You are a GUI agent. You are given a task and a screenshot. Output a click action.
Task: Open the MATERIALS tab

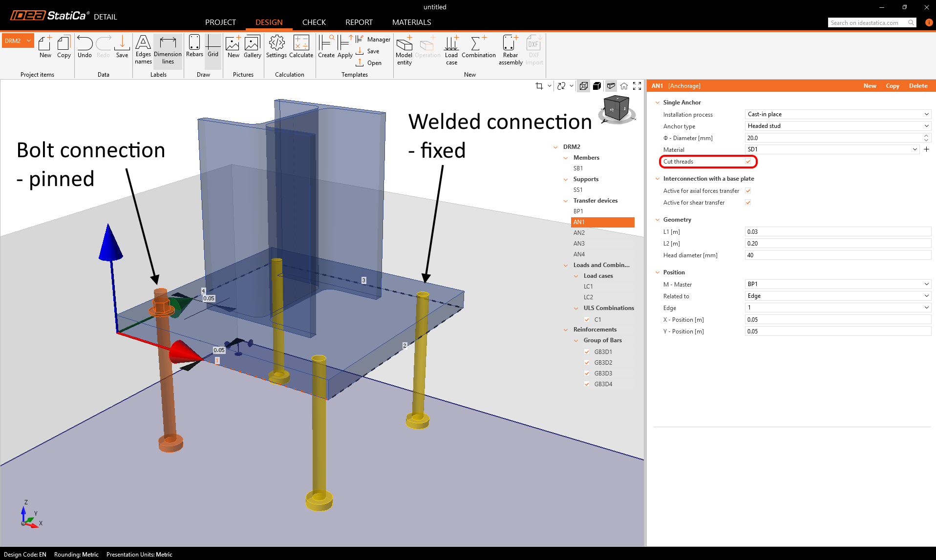[411, 22]
